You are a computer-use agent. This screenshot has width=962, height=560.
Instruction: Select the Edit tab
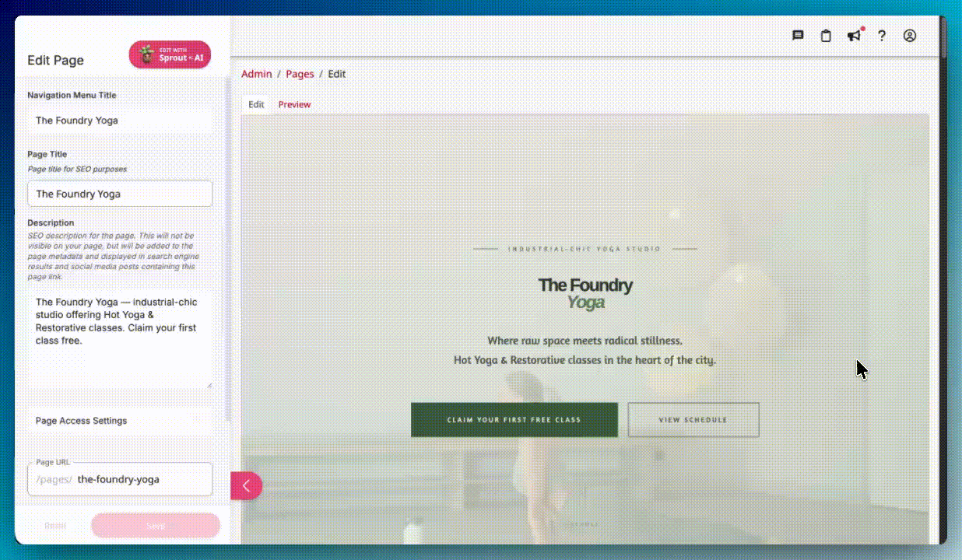256,104
